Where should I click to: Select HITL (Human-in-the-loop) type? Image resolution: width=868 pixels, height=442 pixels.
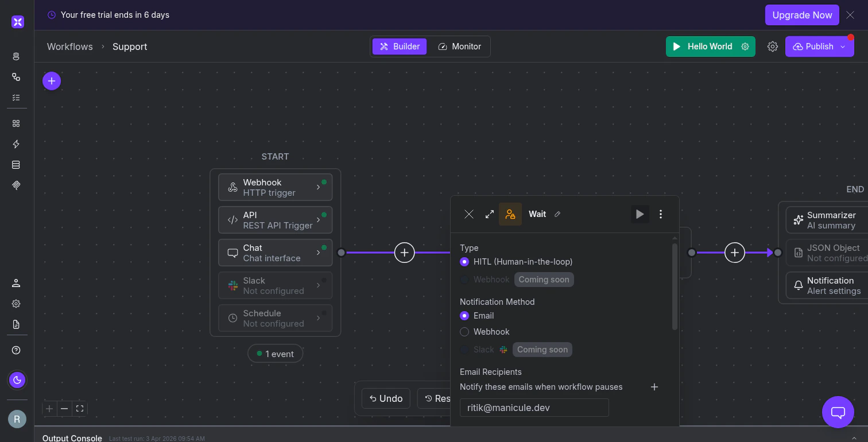point(464,262)
